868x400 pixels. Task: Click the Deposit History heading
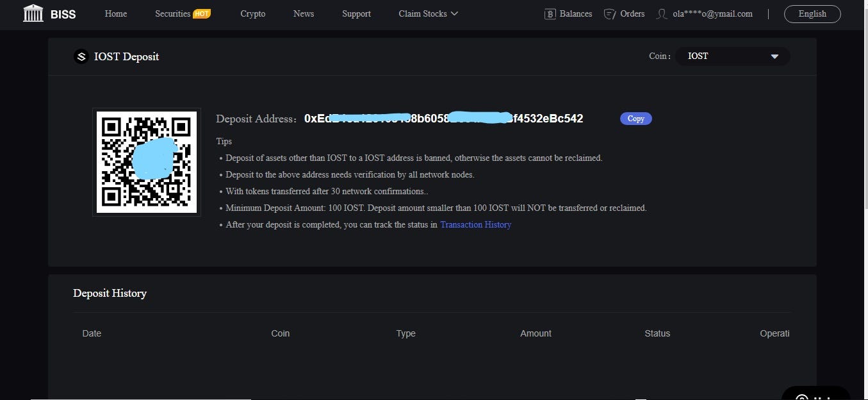110,293
